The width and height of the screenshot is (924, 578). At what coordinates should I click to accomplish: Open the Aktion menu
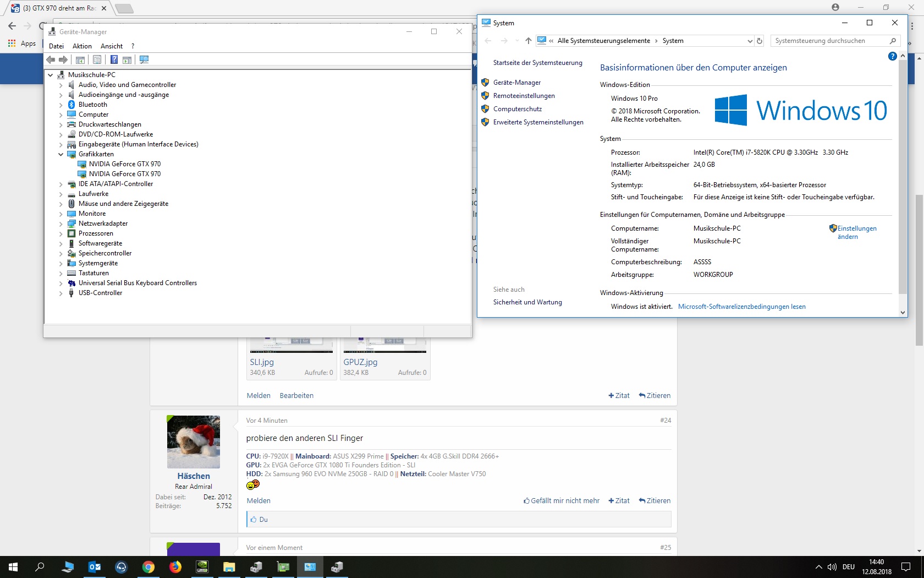82,46
